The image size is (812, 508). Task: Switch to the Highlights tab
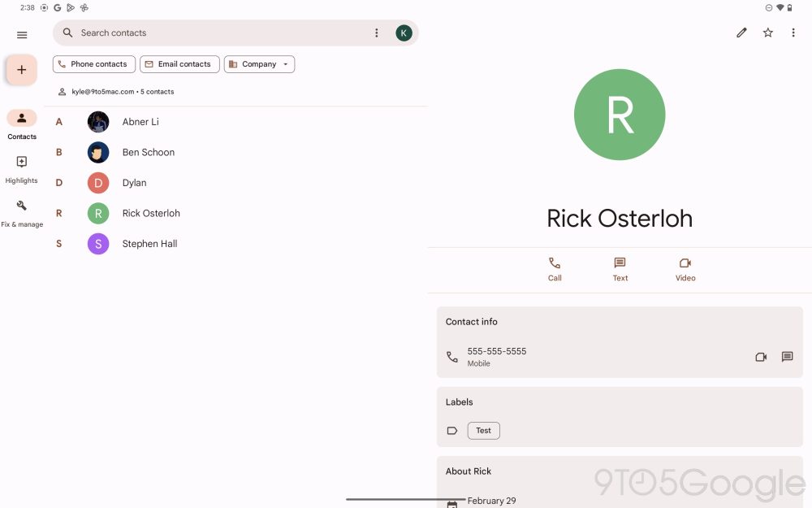tap(22, 168)
